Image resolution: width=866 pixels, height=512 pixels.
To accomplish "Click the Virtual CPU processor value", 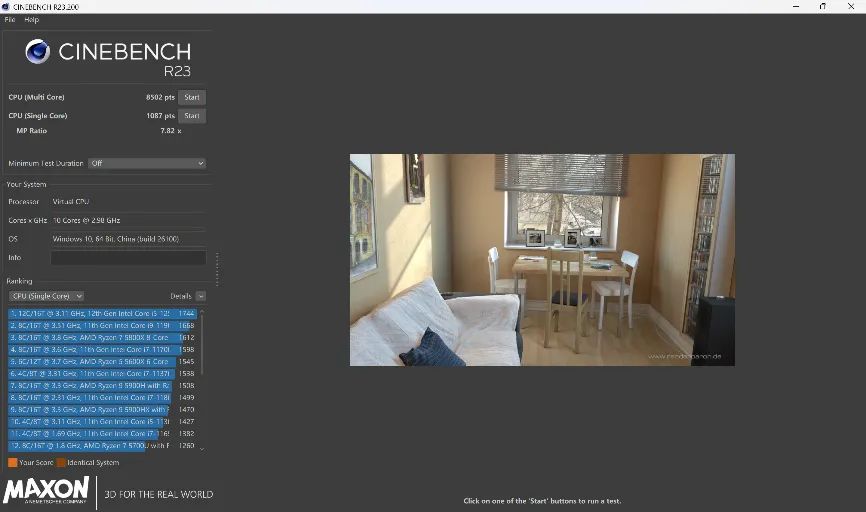I will coord(71,202).
